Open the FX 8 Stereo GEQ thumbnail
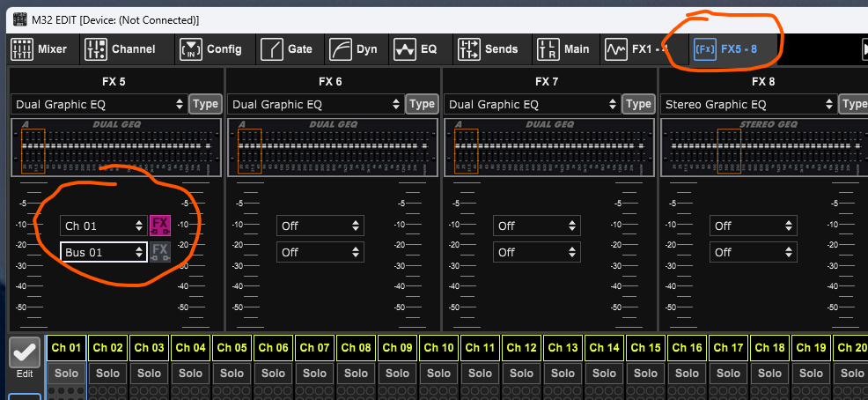The image size is (868, 400). (x=762, y=148)
